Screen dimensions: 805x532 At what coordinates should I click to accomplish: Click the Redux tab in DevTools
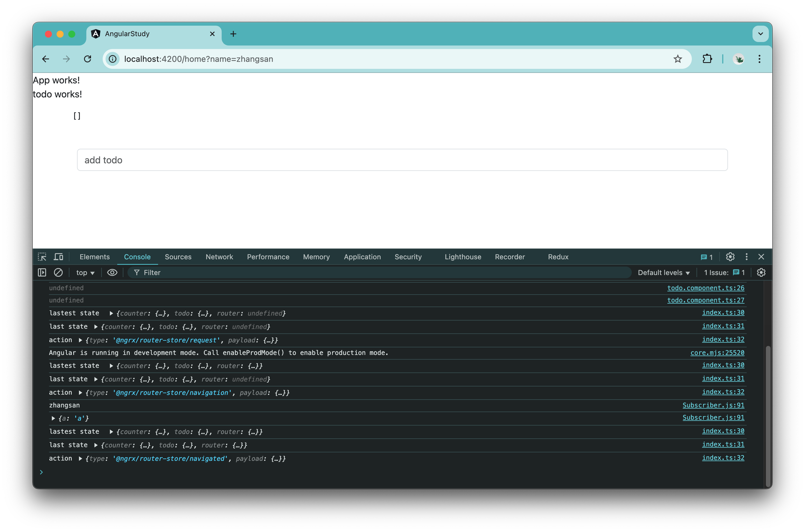pyautogui.click(x=557, y=256)
